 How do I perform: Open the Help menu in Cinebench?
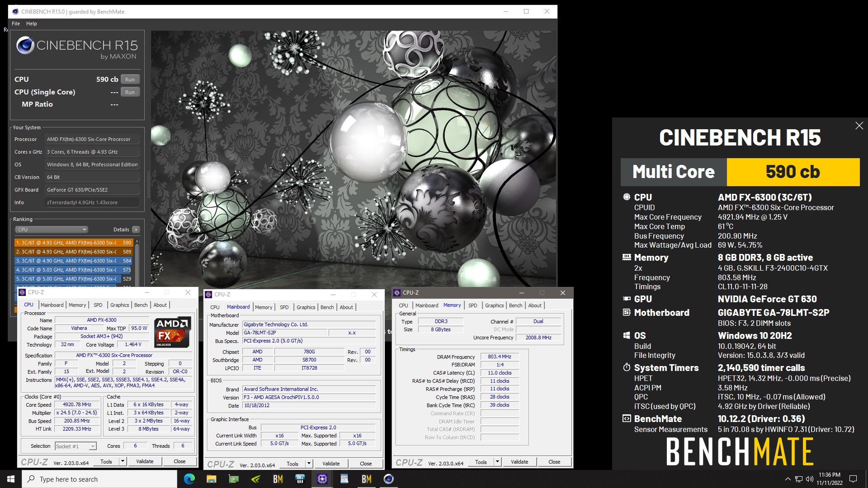point(32,23)
